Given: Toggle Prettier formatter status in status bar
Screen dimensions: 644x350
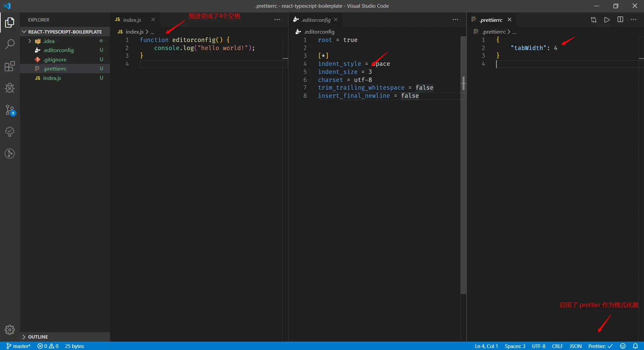Looking at the screenshot, I should click(x=601, y=346).
